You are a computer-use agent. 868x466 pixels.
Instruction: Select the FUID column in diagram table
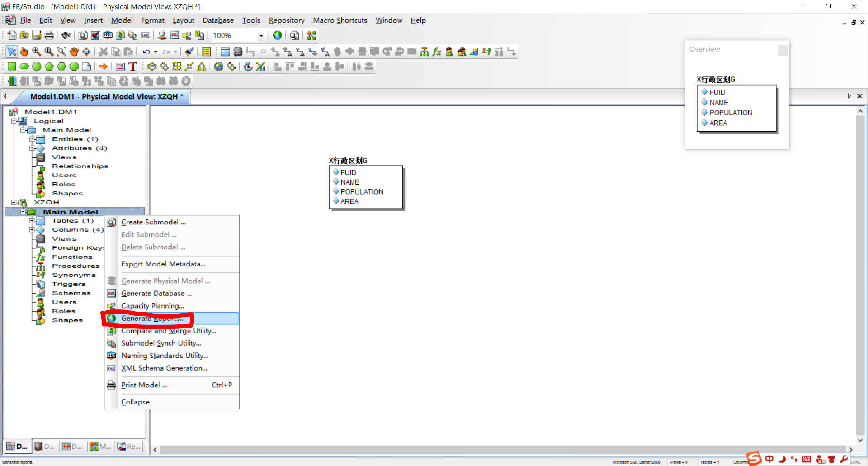[348, 172]
